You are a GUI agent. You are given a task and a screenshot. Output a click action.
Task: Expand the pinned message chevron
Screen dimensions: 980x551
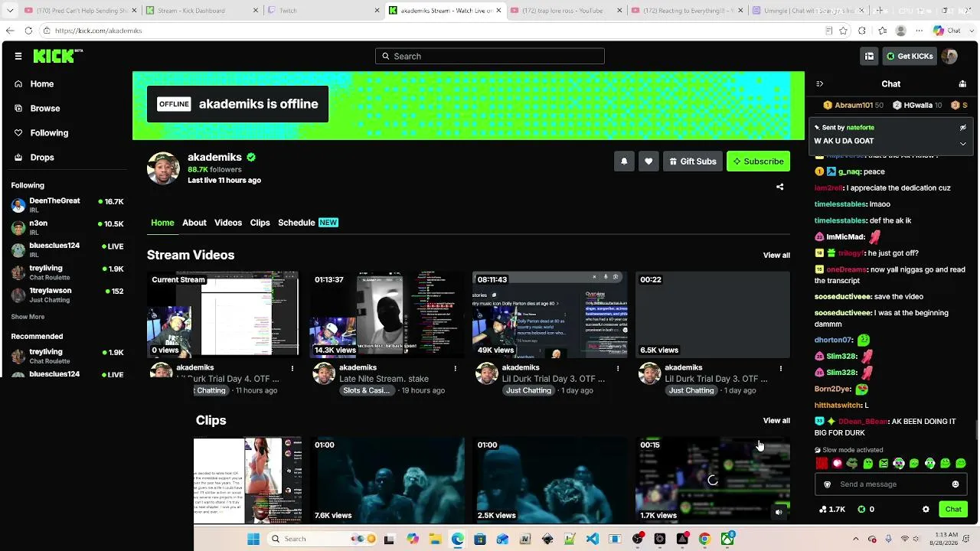click(963, 143)
